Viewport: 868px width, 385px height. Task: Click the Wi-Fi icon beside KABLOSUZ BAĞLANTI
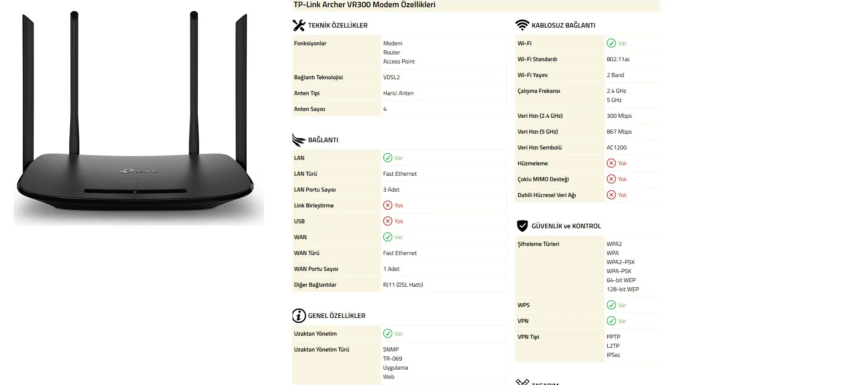tap(522, 25)
